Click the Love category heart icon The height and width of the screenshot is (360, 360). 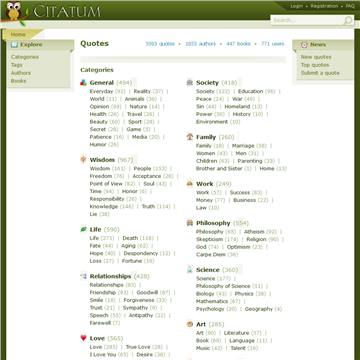pyautogui.click(x=83, y=338)
